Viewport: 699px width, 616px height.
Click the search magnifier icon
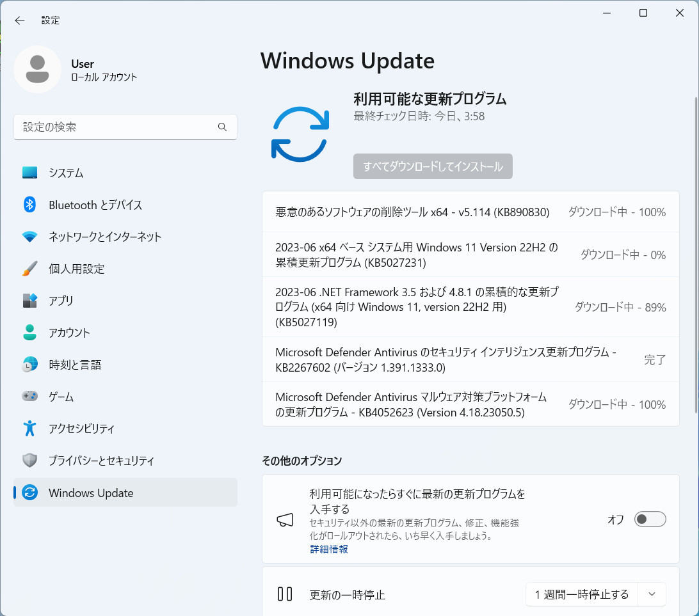point(222,127)
